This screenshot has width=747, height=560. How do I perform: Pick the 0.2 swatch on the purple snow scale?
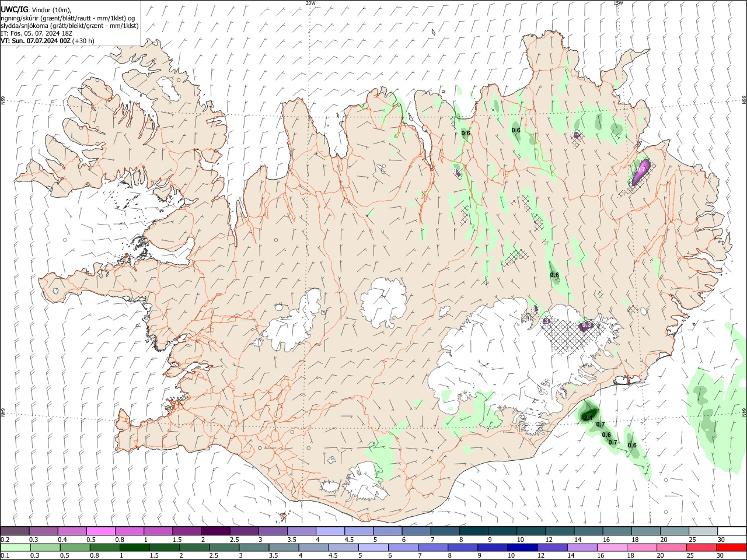tap(15, 531)
